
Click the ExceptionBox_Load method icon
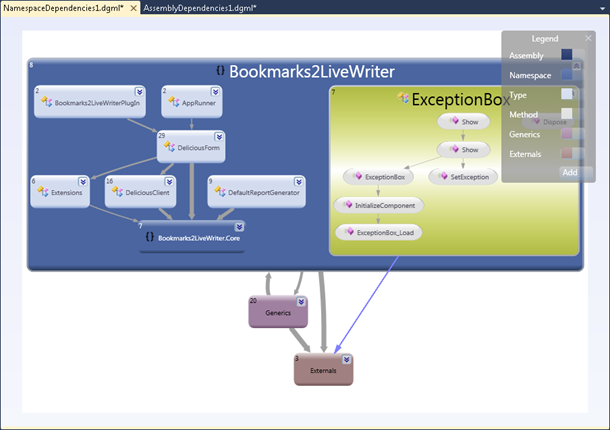(349, 232)
